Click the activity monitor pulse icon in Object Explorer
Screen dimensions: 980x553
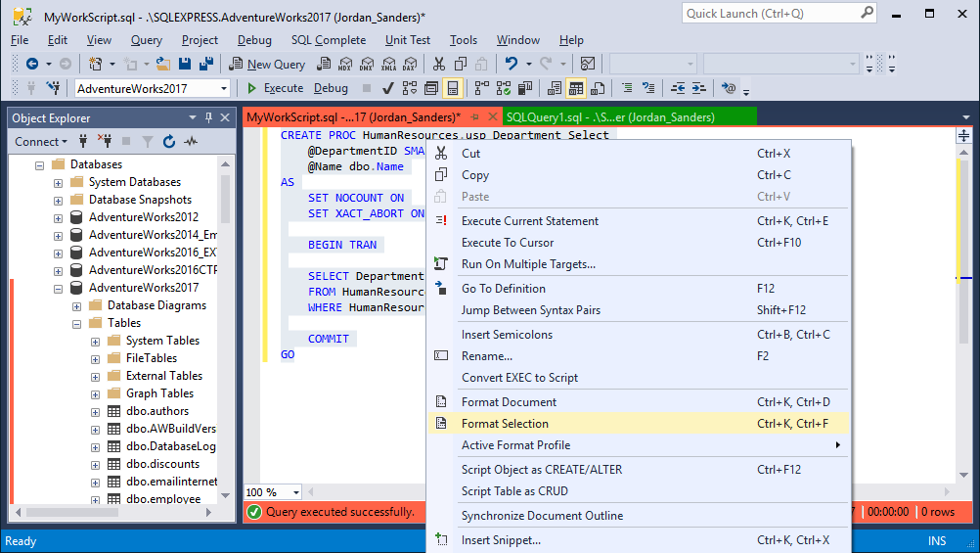[x=191, y=141]
